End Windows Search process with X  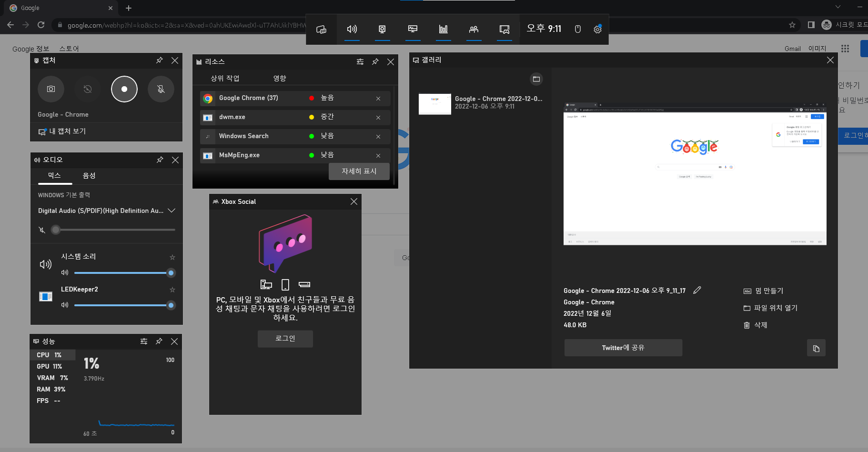pos(378,137)
